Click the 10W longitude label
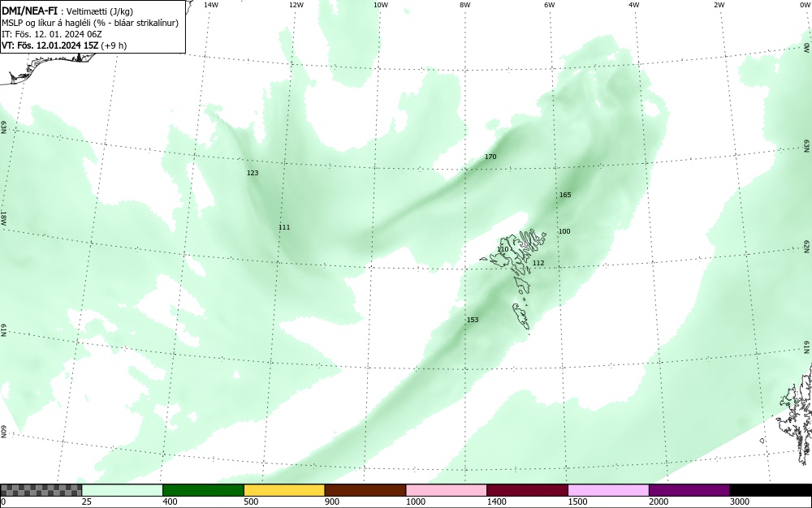This screenshot has height=508, width=812. (381, 5)
